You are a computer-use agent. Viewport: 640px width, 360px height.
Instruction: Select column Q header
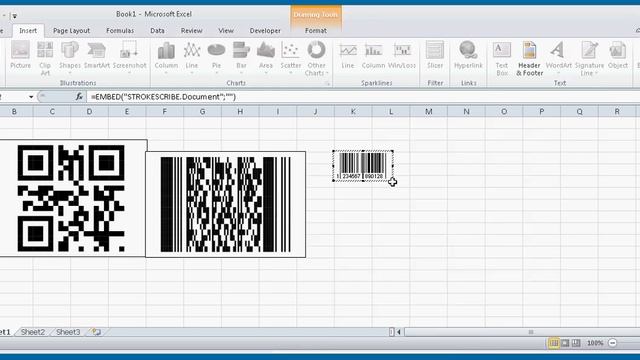click(x=580, y=111)
